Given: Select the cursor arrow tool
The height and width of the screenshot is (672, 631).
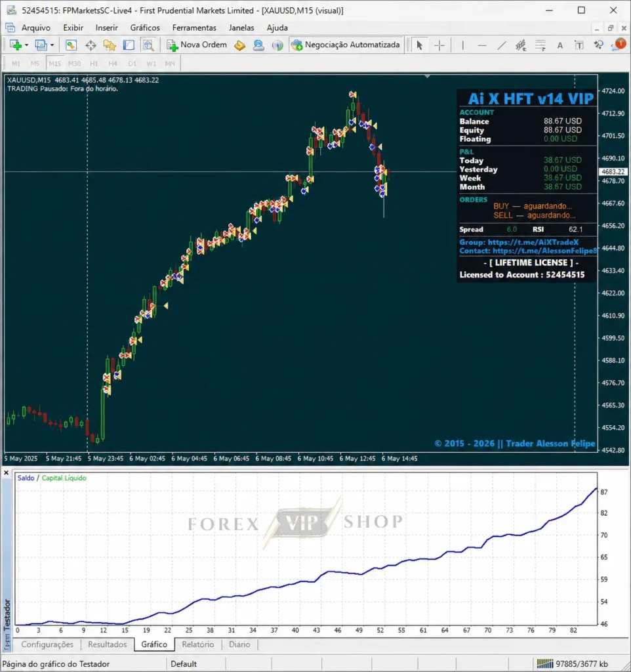Looking at the screenshot, I should coord(419,45).
